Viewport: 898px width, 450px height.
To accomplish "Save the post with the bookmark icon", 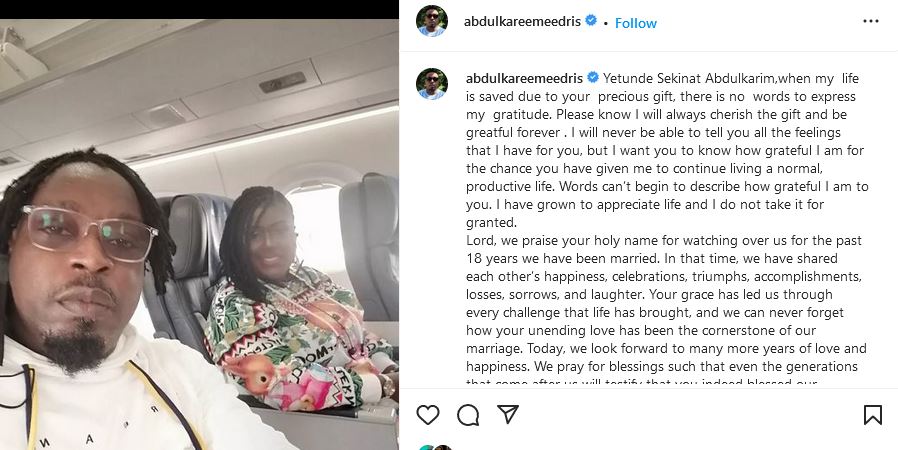I will coord(872,415).
